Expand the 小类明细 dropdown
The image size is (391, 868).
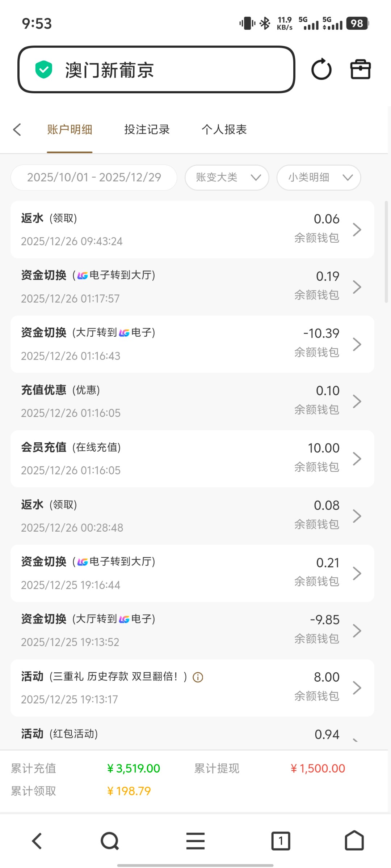pyautogui.click(x=319, y=177)
